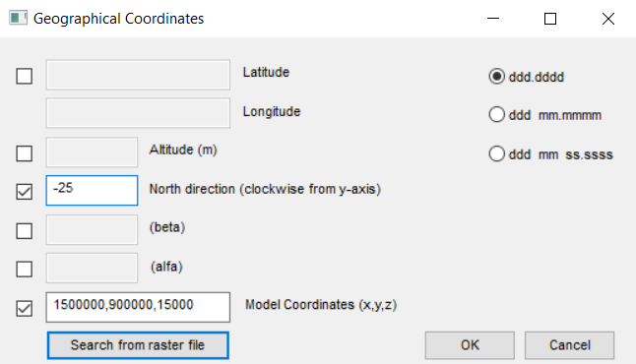Viewport: 636px width, 364px height.
Task: Click the Model Coordinates x,y,z field
Action: click(x=138, y=307)
